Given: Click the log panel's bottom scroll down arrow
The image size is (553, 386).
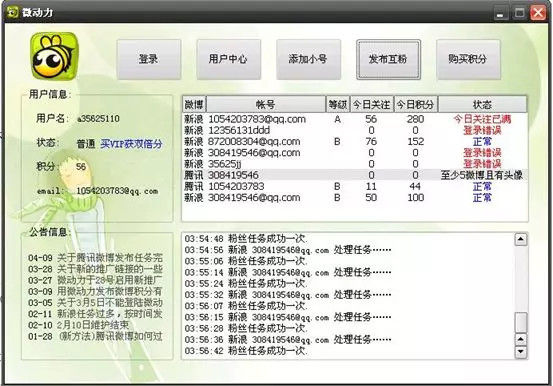Looking at the screenshot, I should pyautogui.click(x=521, y=351).
